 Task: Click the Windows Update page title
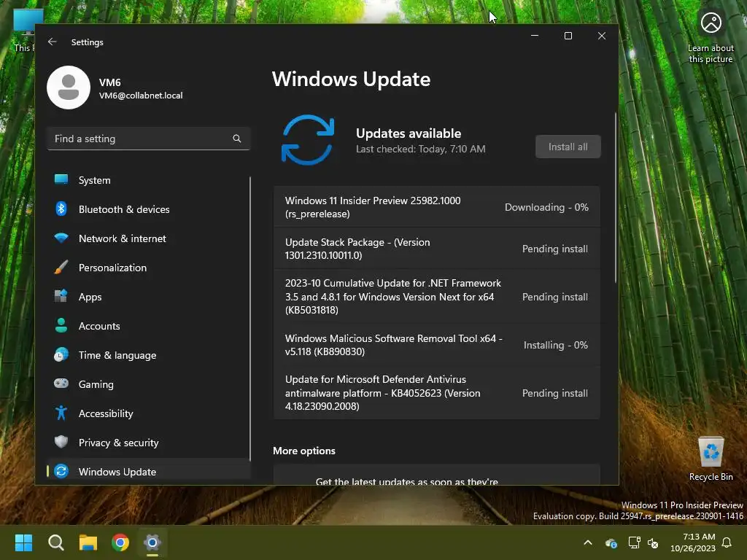pyautogui.click(x=351, y=79)
